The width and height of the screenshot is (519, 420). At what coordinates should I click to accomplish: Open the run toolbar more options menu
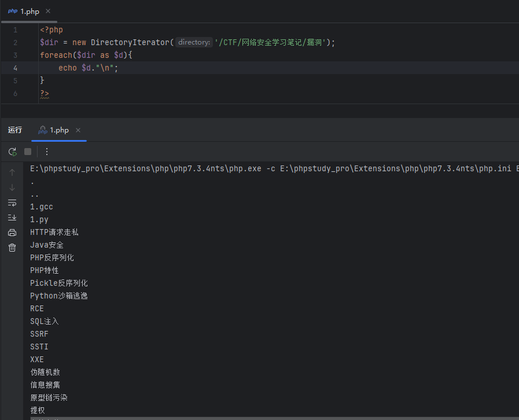pos(47,152)
